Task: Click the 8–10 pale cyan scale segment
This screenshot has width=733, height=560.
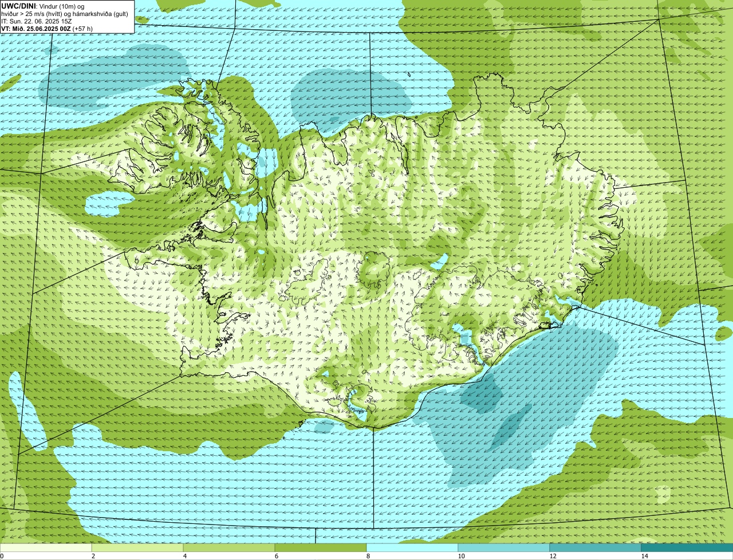Action: tap(412, 547)
